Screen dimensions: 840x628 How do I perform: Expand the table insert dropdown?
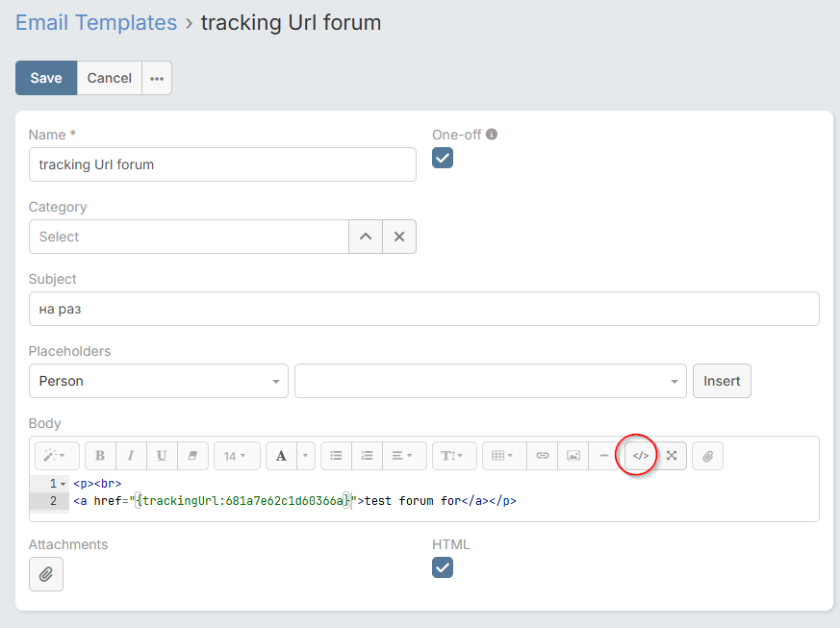[503, 456]
